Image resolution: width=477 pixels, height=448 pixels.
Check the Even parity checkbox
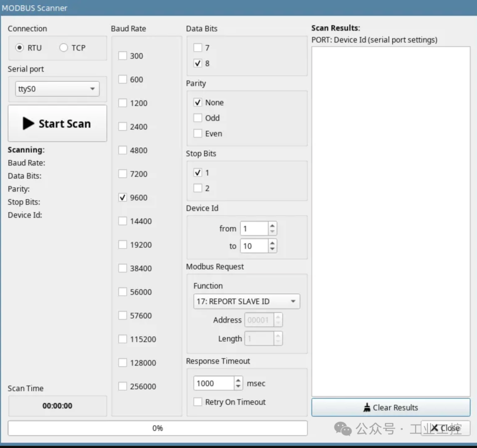pos(198,133)
